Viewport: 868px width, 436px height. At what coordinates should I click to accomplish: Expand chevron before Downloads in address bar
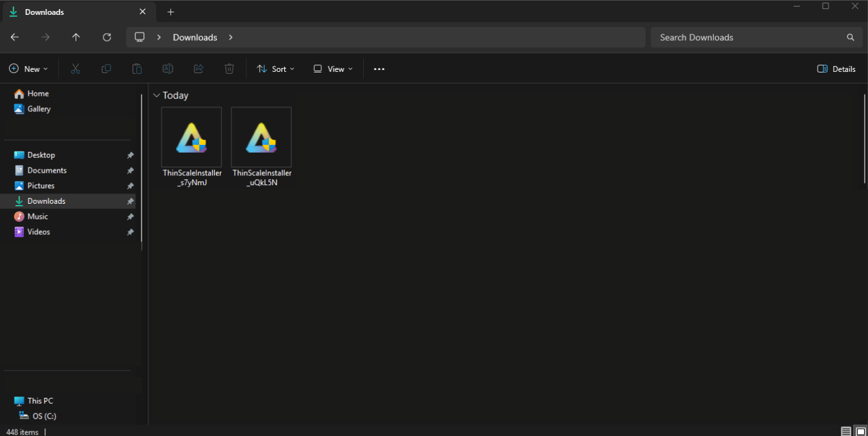[x=159, y=38]
